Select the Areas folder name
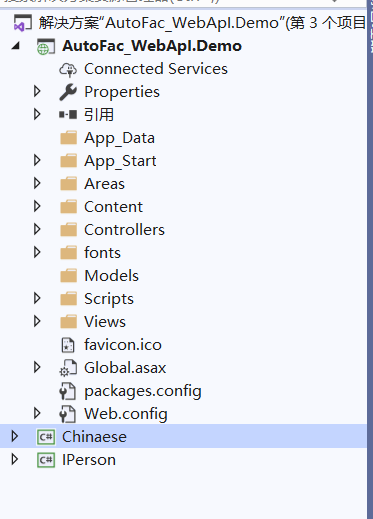This screenshot has height=519, width=373. tap(104, 184)
